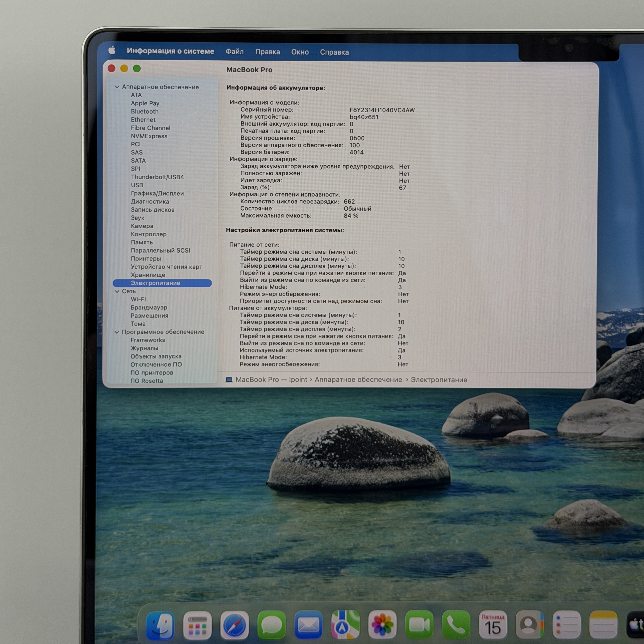Show Bluetooth hardware info

pos(145,111)
